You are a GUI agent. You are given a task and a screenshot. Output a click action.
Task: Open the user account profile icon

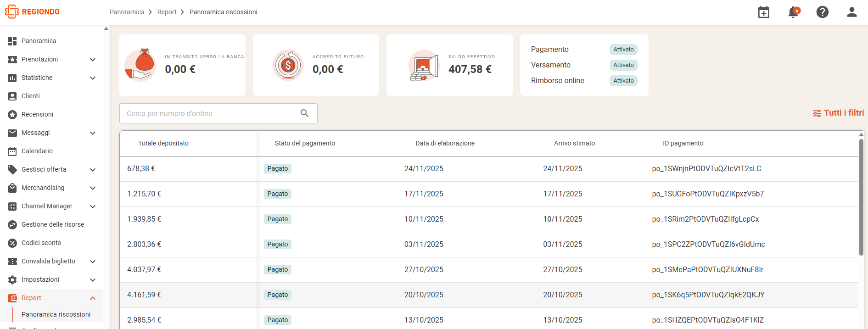click(852, 12)
